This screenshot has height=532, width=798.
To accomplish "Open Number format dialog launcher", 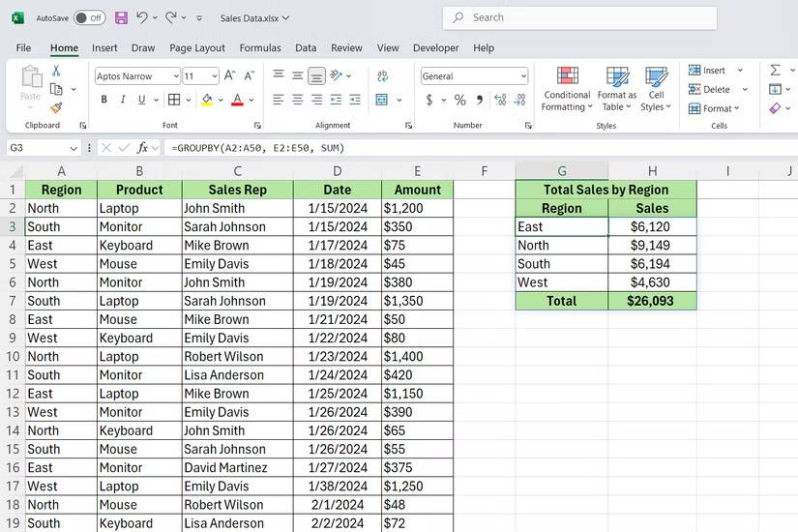I will 528,125.
